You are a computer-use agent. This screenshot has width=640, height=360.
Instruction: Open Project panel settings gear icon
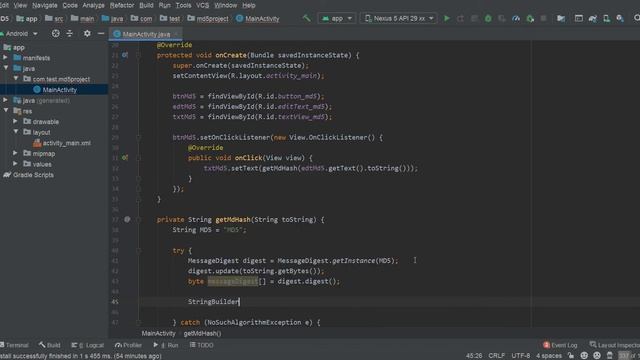(x=87, y=33)
